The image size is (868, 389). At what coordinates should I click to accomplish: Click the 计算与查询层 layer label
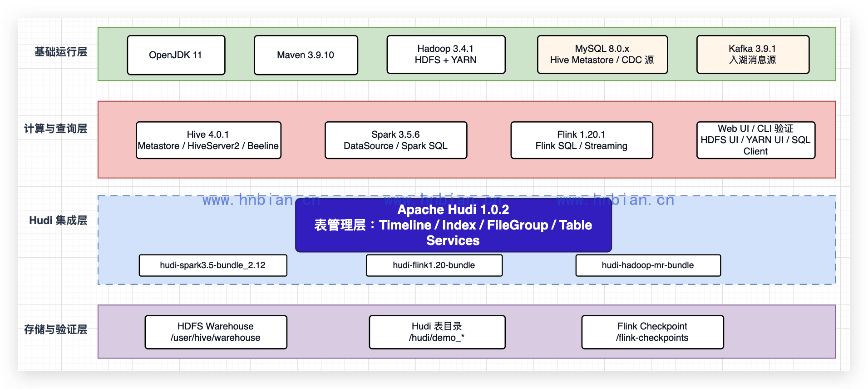(56, 129)
